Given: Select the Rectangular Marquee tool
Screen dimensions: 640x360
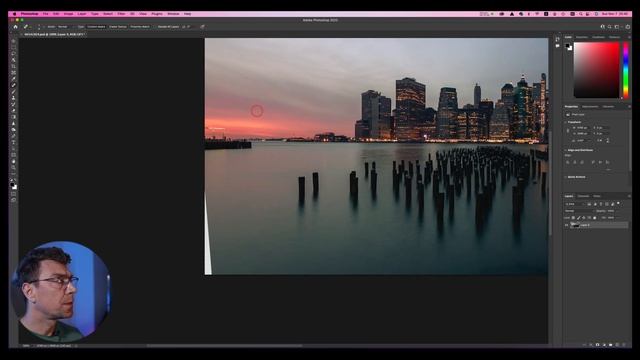Looking at the screenshot, I should (13, 47).
